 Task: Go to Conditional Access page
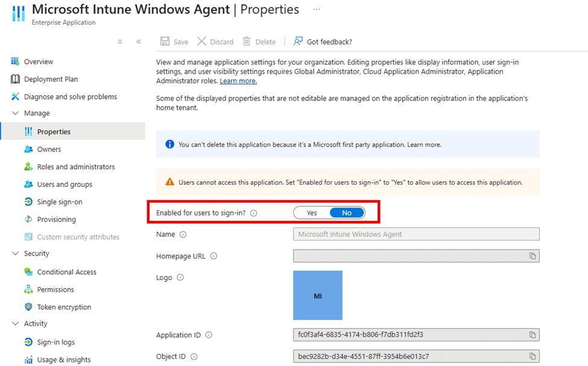[66, 272]
